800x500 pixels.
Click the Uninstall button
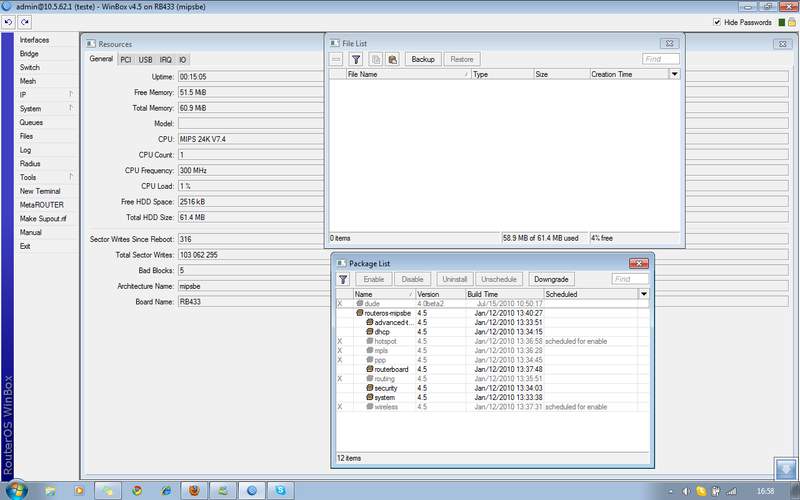pos(455,279)
